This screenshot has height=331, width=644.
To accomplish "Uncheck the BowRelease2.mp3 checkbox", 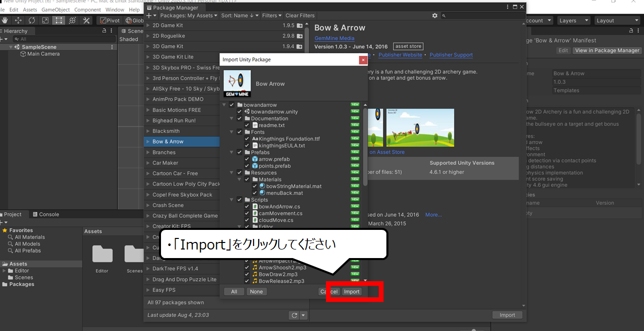I will point(247,281).
